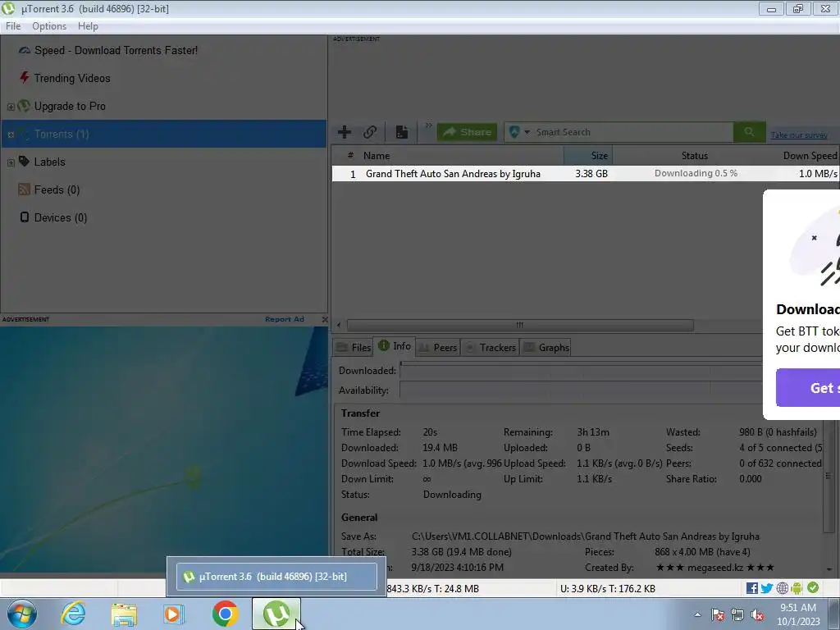Open Internet Explorer from taskbar
Viewport: 840px width, 630px height.
[73, 614]
